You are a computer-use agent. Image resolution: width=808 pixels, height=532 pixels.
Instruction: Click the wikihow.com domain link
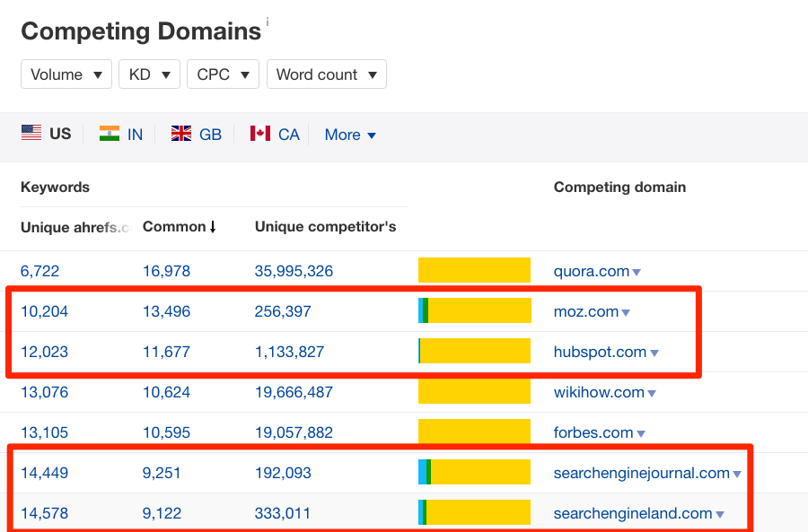tap(599, 392)
